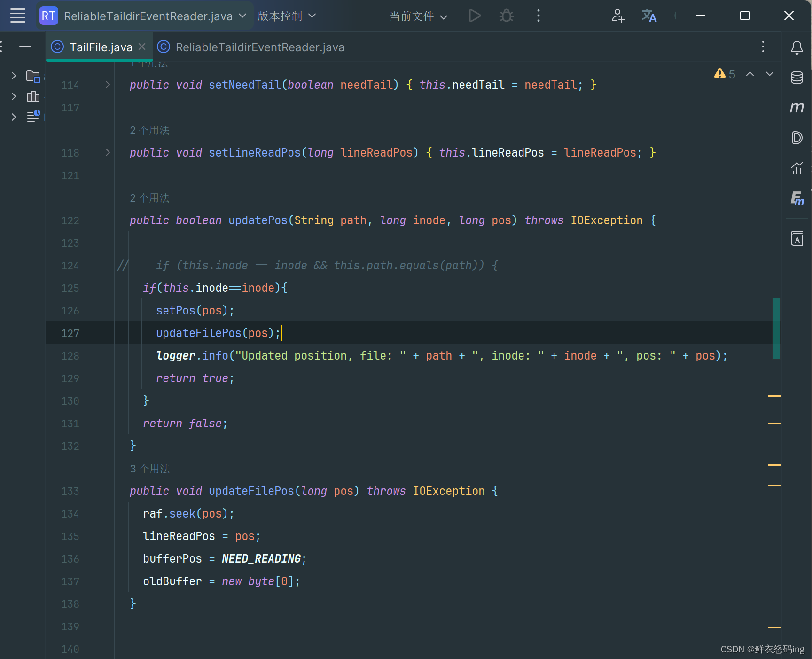Image resolution: width=812 pixels, height=659 pixels.
Task: Click the Run button in toolbar
Action: (x=475, y=16)
